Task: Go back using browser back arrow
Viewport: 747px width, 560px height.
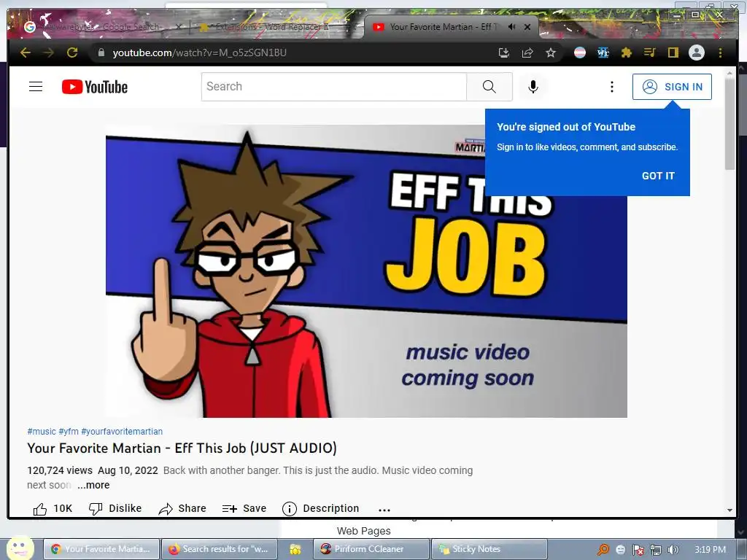Action: point(26,52)
